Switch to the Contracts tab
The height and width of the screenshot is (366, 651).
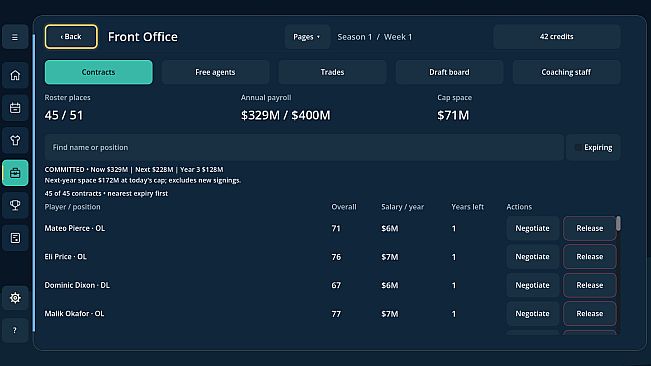point(98,72)
